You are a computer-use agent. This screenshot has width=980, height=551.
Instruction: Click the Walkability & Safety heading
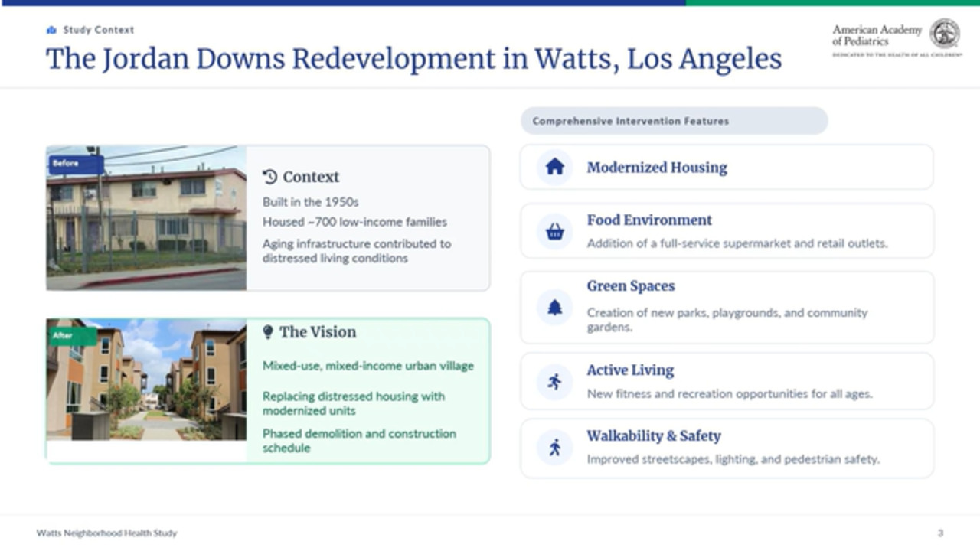pyautogui.click(x=654, y=436)
